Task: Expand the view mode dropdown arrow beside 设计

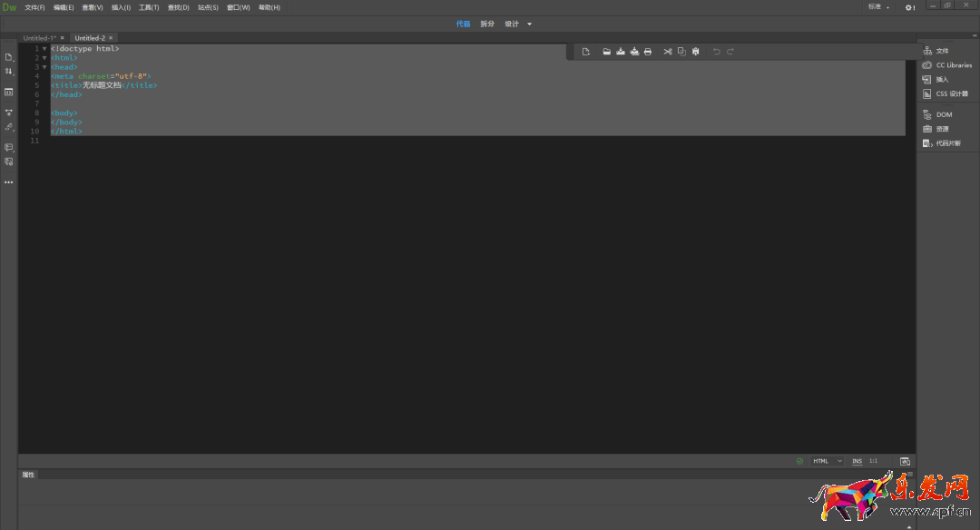Action: [530, 25]
